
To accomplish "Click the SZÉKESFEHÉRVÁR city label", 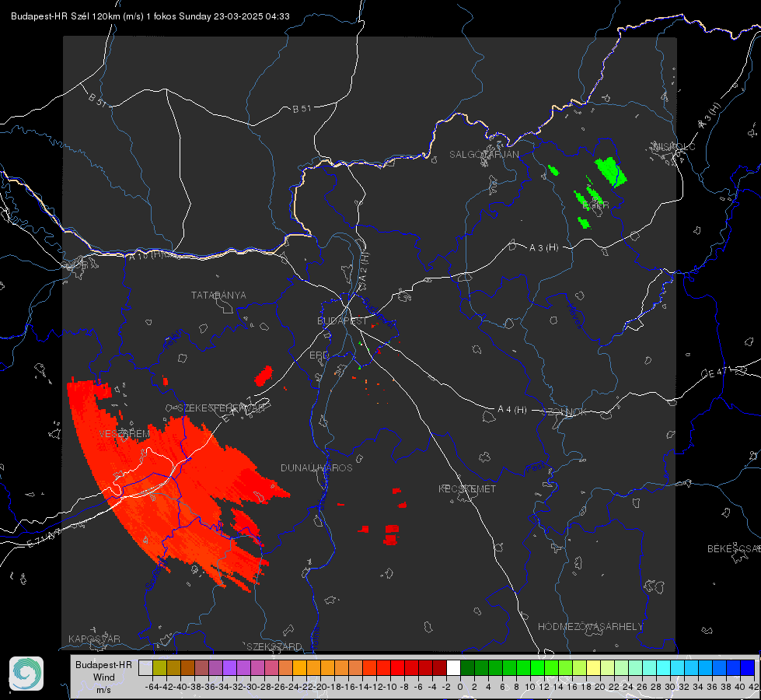I will [222, 408].
